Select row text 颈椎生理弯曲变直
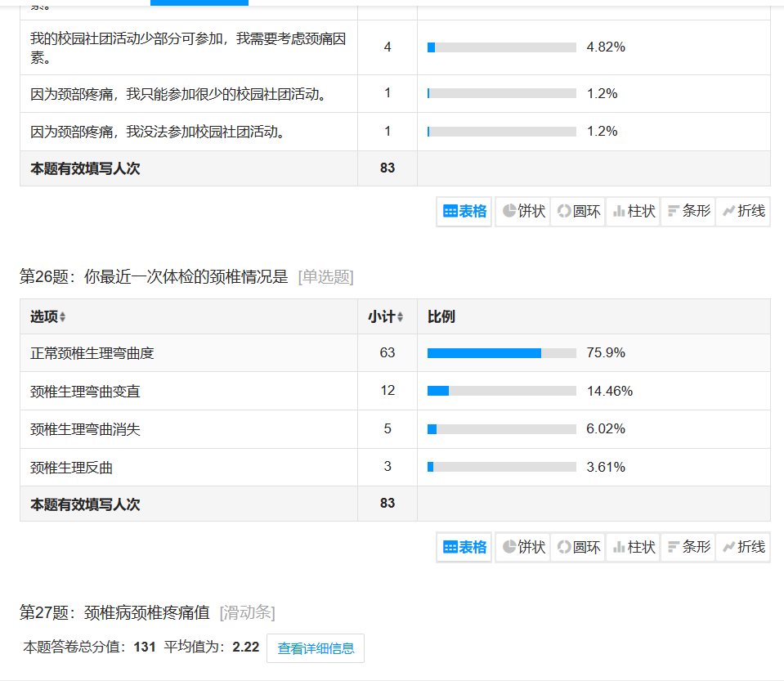 click(85, 392)
